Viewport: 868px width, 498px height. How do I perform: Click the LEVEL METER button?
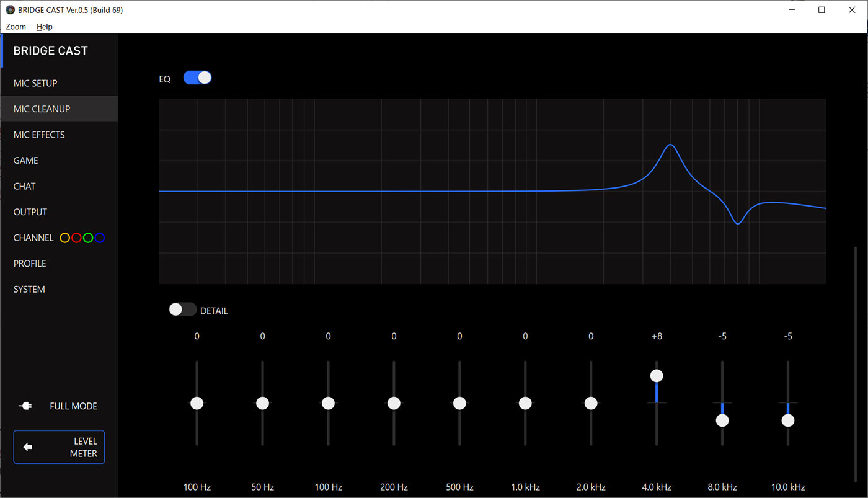click(59, 447)
